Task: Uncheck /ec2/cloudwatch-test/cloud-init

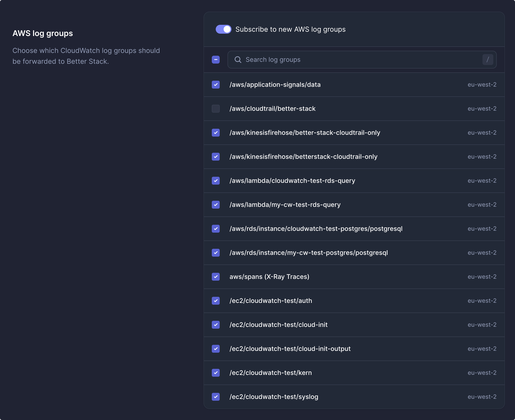Action: click(216, 325)
